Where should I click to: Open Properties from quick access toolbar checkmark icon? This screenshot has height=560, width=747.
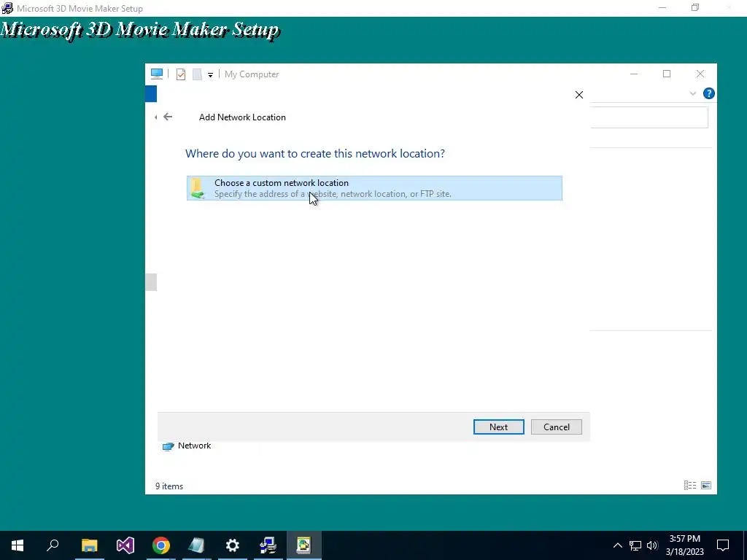181,74
